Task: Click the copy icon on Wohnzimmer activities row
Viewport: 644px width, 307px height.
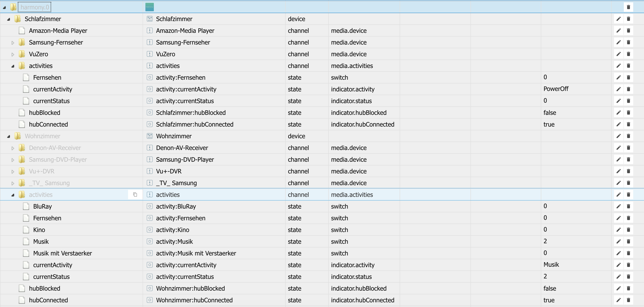Action: (x=135, y=194)
